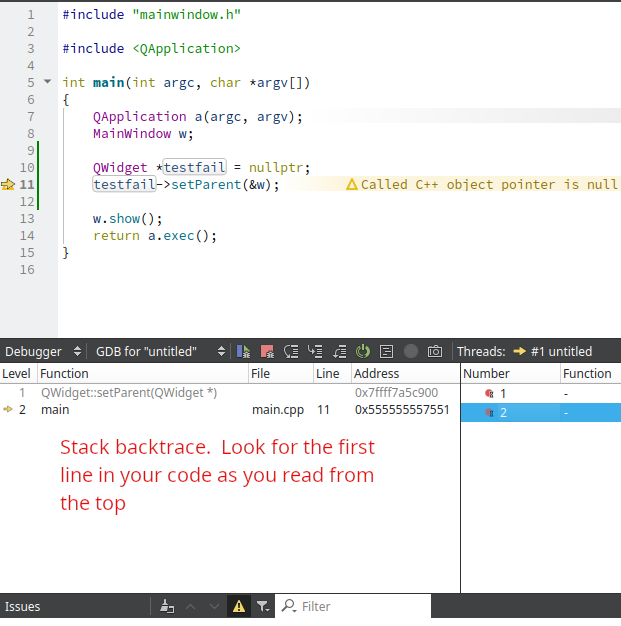This screenshot has width=621, height=626.
Task: Toggle warnings visibility in Issues bar
Action: tap(239, 606)
